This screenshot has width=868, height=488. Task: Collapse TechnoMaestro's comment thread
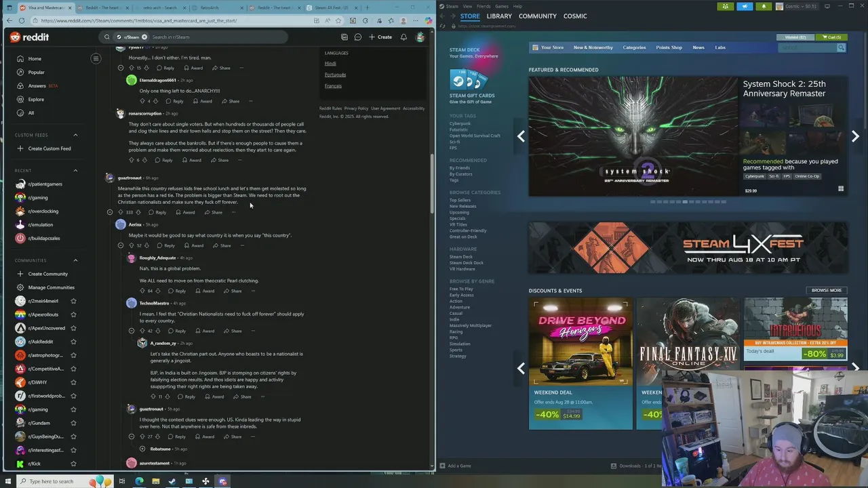pos(132,331)
